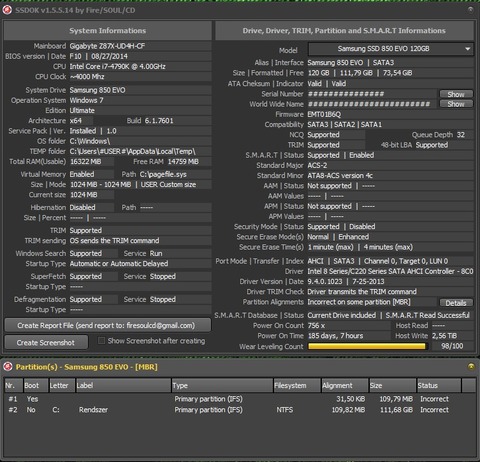
Task: Click Free RAM 14759 MB value
Action: [x=183, y=162]
